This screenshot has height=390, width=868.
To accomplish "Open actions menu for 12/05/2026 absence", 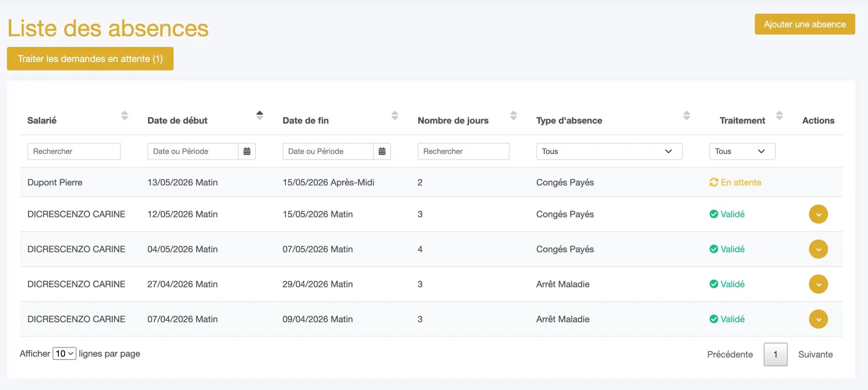I will click(x=818, y=214).
